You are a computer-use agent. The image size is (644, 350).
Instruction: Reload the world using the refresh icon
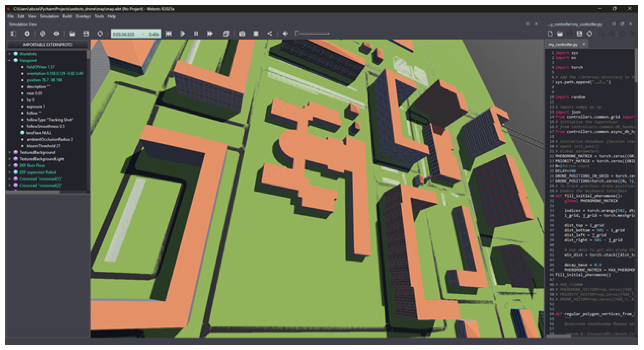click(x=100, y=34)
